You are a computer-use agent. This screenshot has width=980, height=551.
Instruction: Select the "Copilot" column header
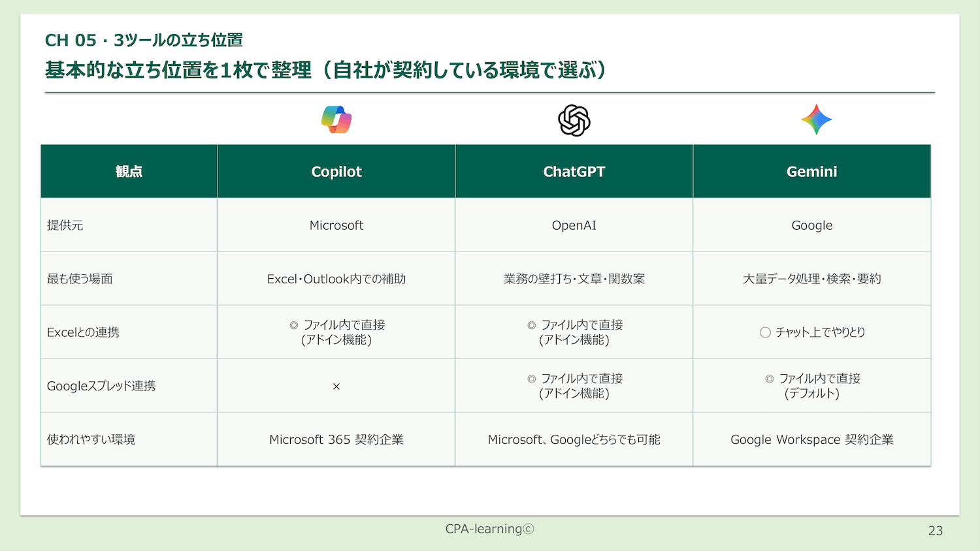[x=336, y=172]
